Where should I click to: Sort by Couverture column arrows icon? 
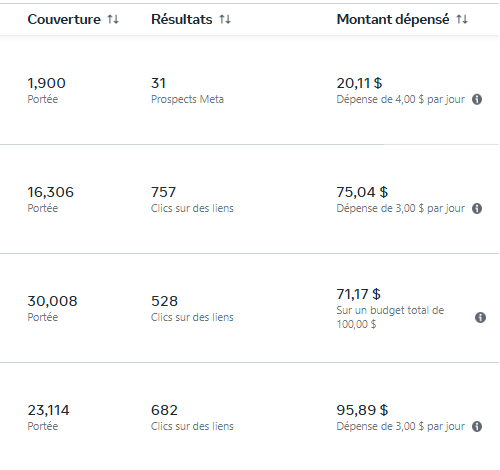pyautogui.click(x=113, y=19)
